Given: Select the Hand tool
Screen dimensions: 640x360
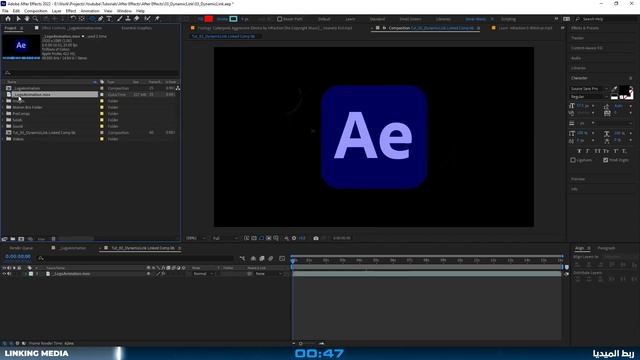Looking at the screenshot, I should 27,19.
